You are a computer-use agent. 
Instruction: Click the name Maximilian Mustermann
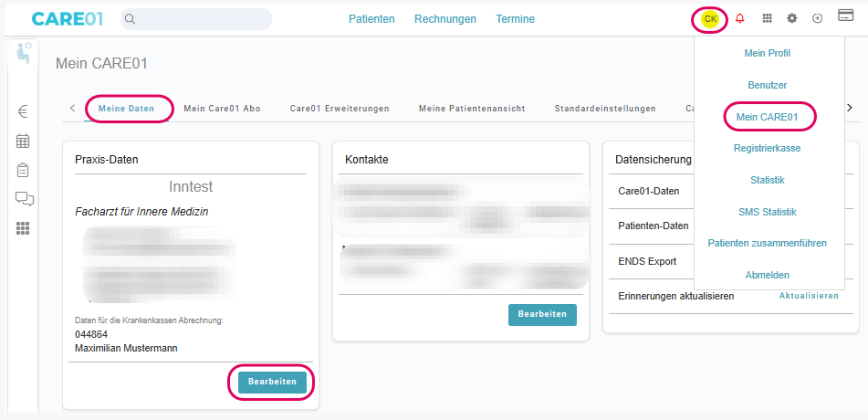(126, 349)
